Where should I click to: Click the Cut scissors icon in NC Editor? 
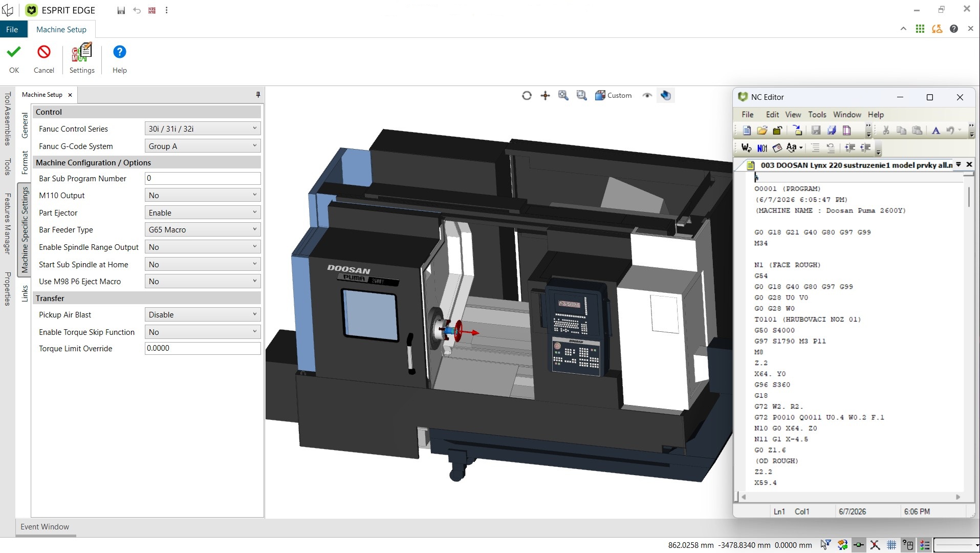[x=886, y=131]
